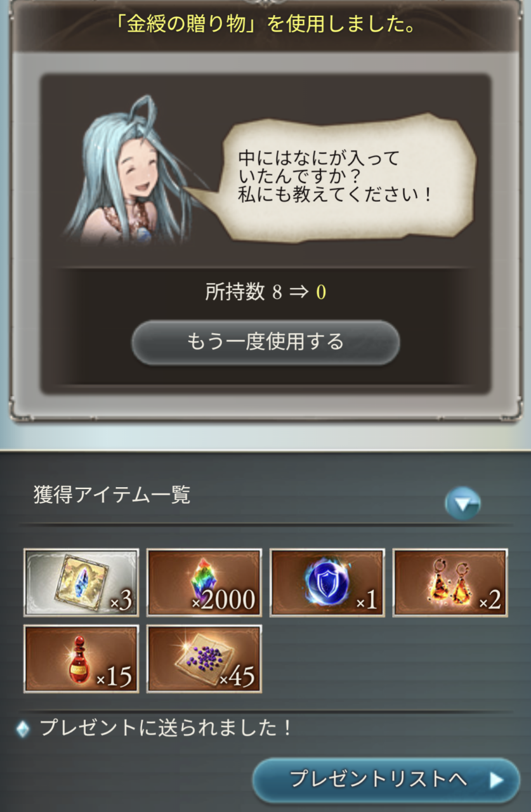Click the ×15 quantity label
531x812 pixels.
point(114,678)
